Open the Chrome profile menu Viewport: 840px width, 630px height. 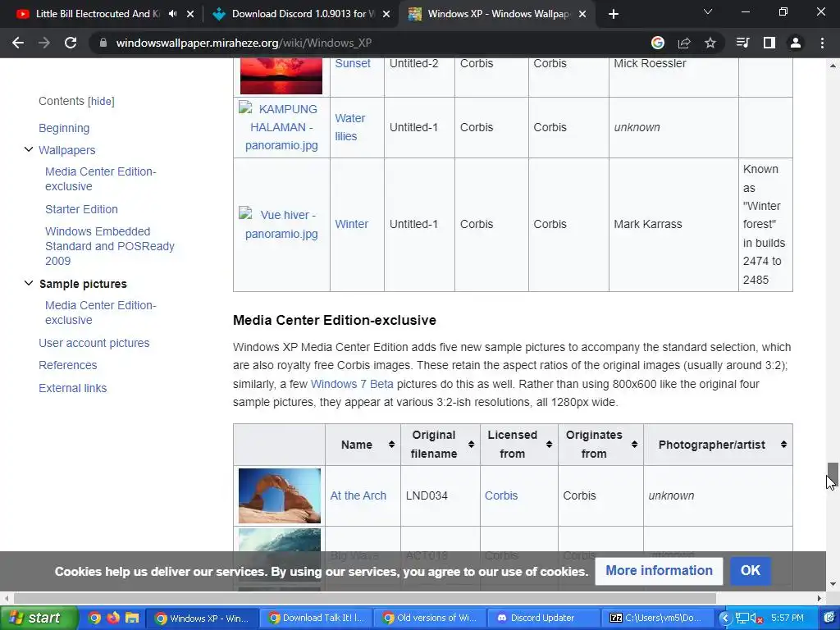(796, 43)
